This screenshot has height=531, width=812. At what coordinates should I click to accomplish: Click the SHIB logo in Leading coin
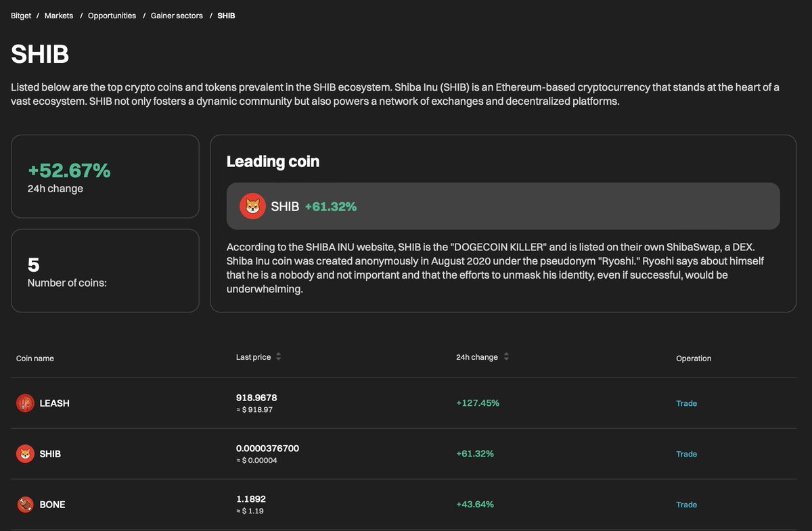pos(252,206)
